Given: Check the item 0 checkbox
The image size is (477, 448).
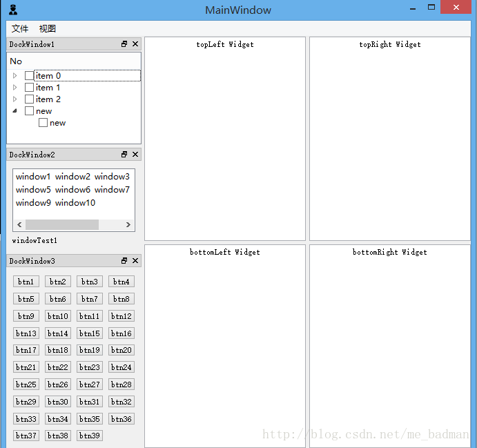Looking at the screenshot, I should 29,75.
